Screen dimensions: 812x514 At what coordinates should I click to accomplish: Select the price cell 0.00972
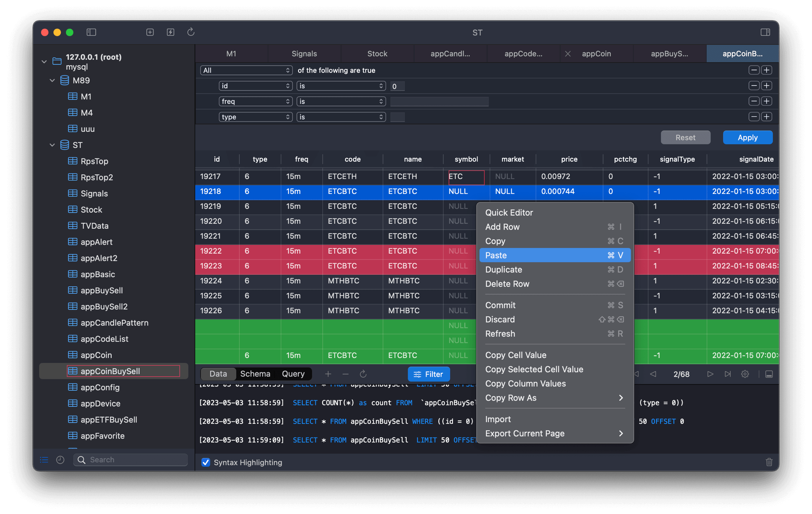coord(569,177)
